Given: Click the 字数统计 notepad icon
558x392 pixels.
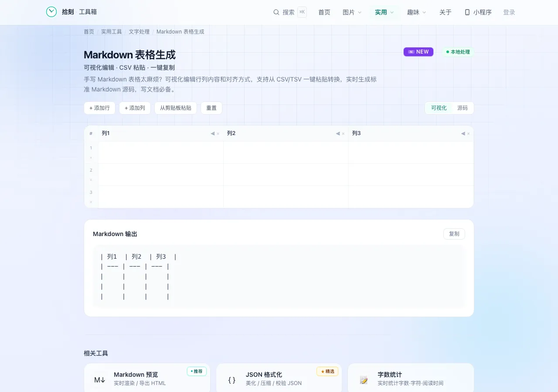Looking at the screenshot, I should point(364,380).
